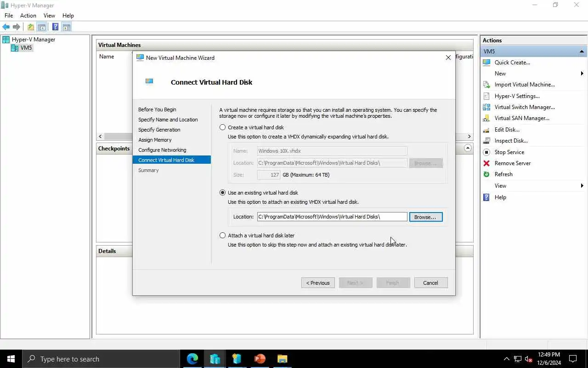Viewport: 588px width, 368px height.
Task: Select Hyper-V Manager root tree node
Action: pos(33,40)
